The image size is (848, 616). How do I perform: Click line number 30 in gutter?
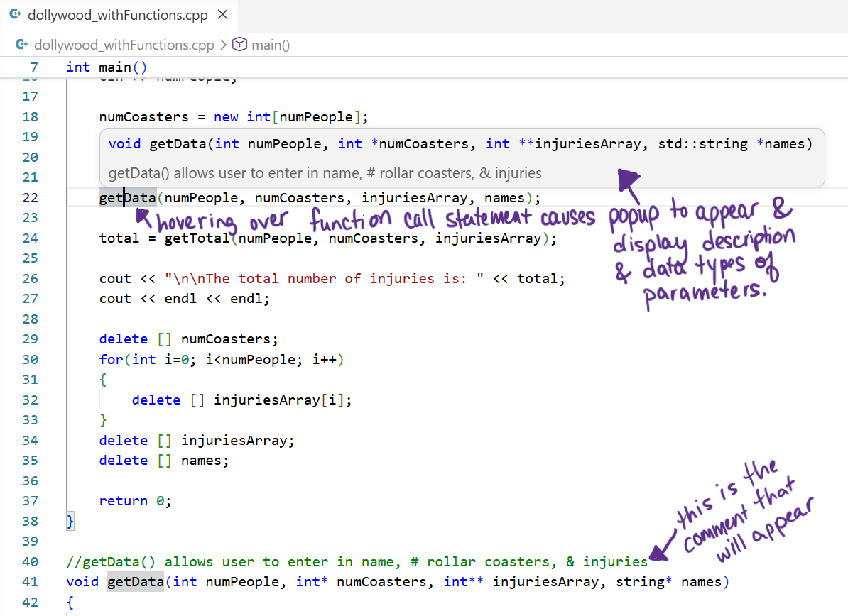[x=31, y=360]
